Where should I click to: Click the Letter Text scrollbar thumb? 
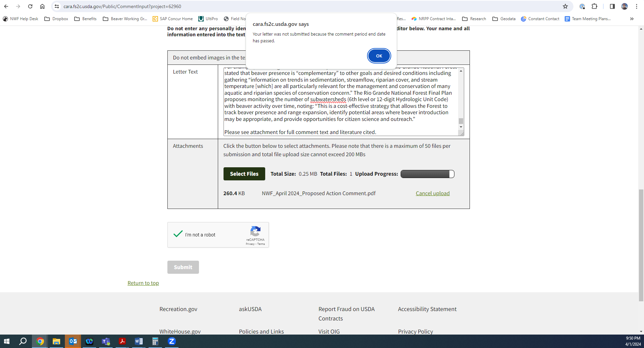coord(461,121)
